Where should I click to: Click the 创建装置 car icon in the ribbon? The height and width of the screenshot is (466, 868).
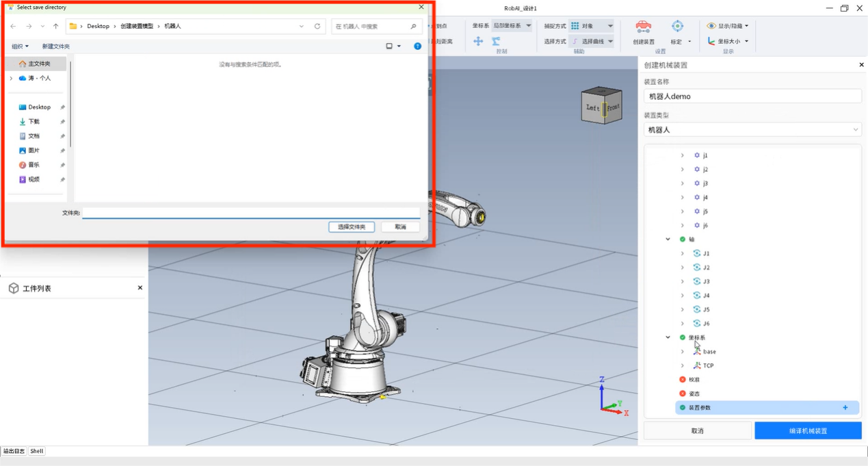click(643, 27)
